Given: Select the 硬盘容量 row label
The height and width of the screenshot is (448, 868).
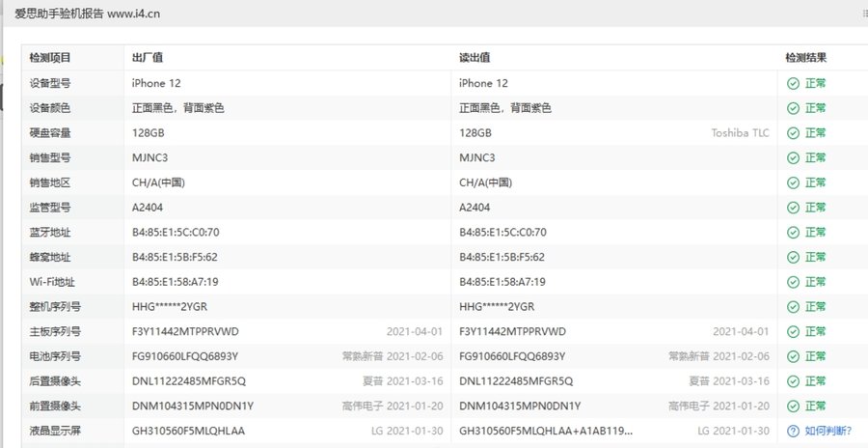Looking at the screenshot, I should (50, 133).
